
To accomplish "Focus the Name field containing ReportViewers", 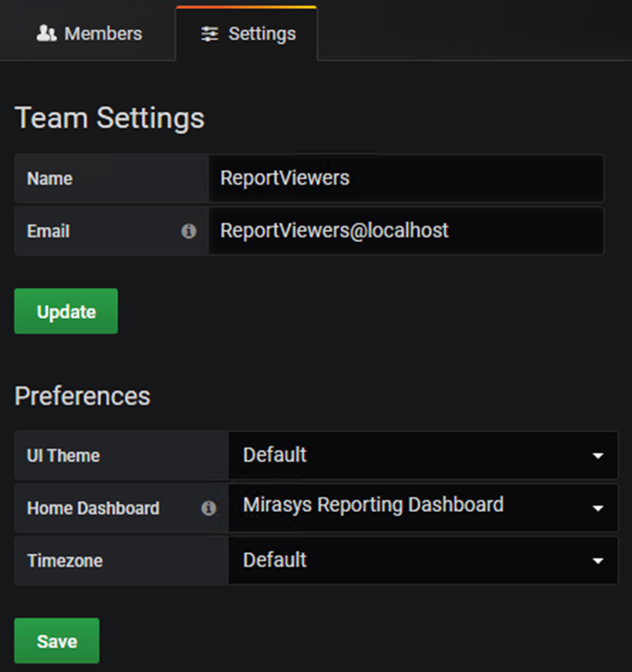I will point(406,178).
